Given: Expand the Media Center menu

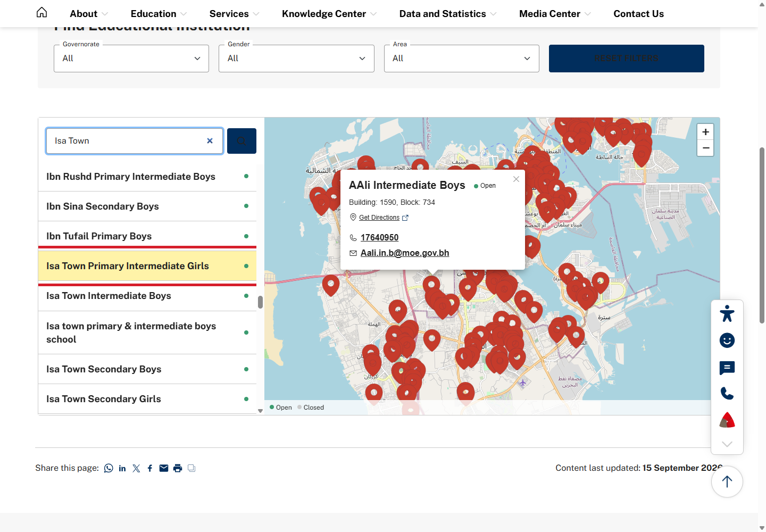Looking at the screenshot, I should click(555, 14).
